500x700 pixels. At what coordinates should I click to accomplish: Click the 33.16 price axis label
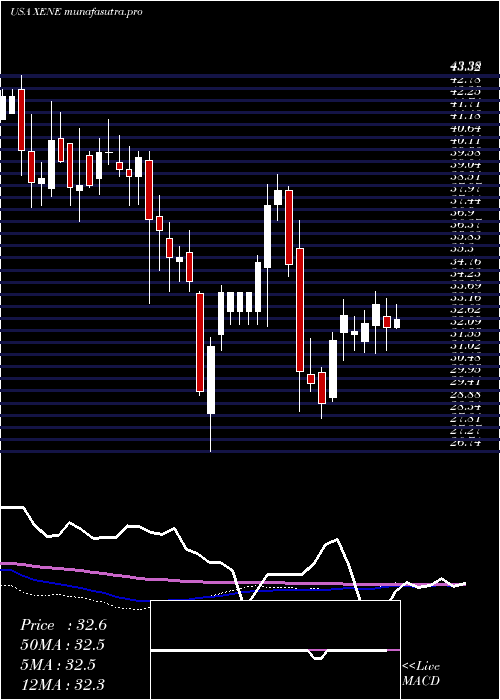(466, 297)
